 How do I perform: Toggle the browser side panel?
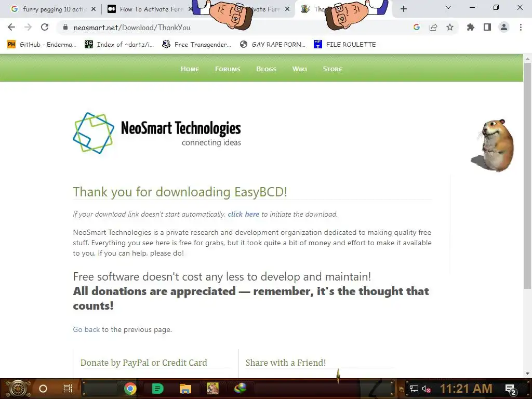tap(487, 27)
